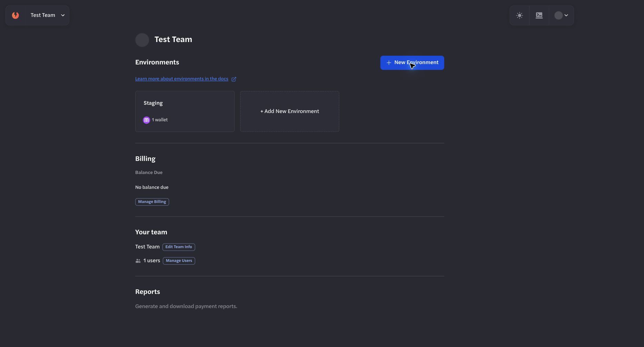This screenshot has width=644, height=347.
Task: Click Edit Team Info button
Action: coord(179,247)
